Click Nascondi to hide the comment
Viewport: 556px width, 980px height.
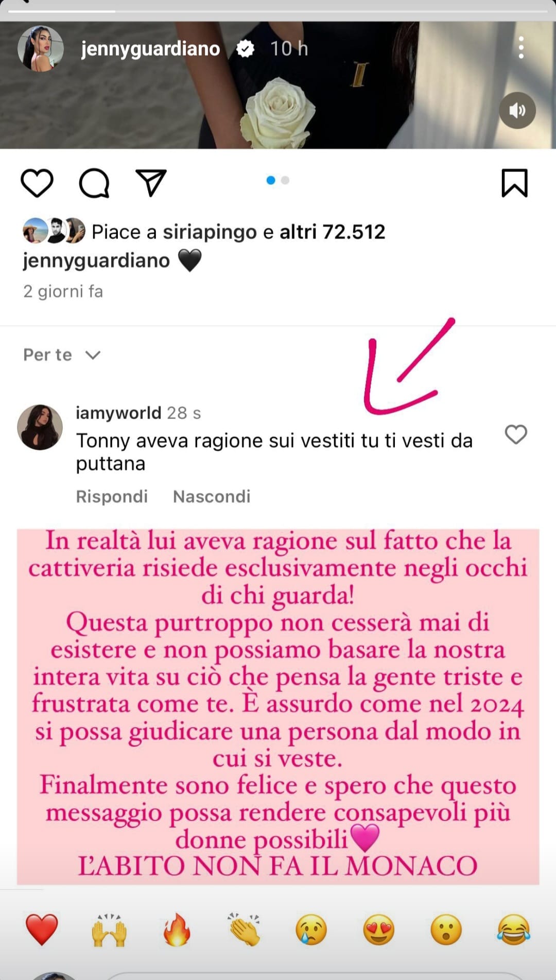point(212,496)
